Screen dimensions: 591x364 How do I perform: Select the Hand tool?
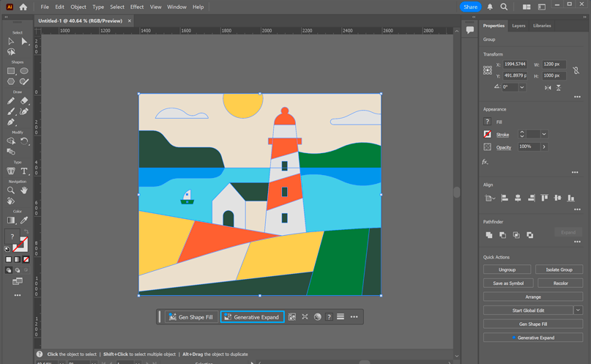point(24,190)
